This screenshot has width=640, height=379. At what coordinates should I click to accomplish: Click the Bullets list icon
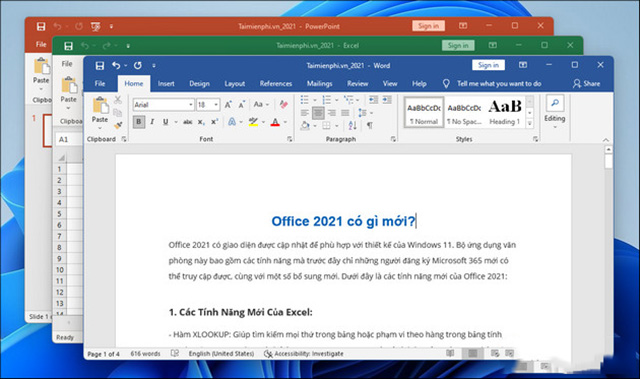pos(304,100)
